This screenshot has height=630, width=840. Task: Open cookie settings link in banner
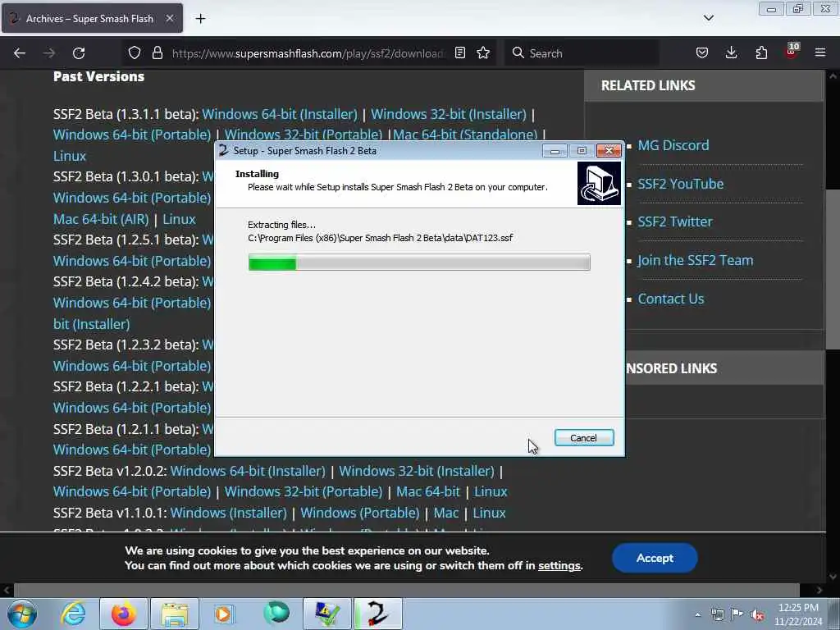click(559, 566)
